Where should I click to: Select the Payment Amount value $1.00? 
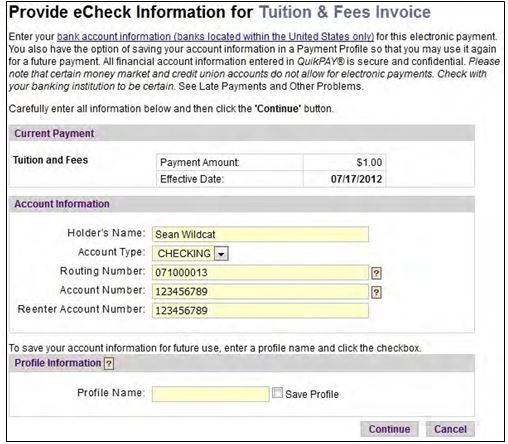pyautogui.click(x=369, y=163)
